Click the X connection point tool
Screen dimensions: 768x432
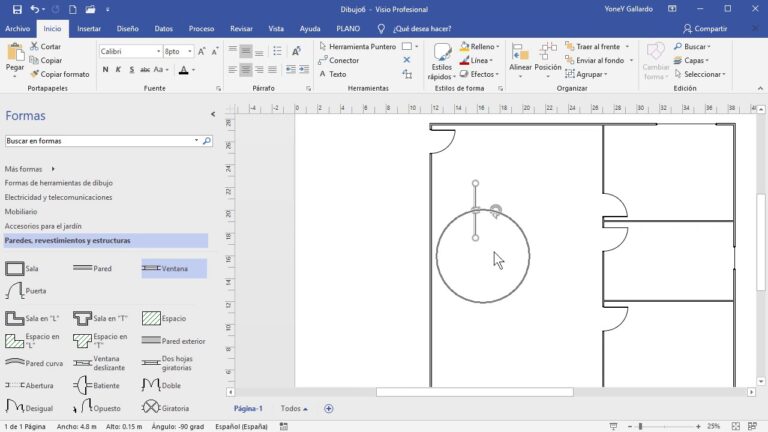click(407, 60)
